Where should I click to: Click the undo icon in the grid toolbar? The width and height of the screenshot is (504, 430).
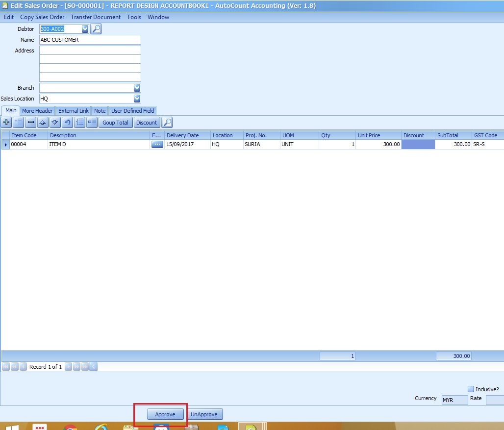point(68,122)
